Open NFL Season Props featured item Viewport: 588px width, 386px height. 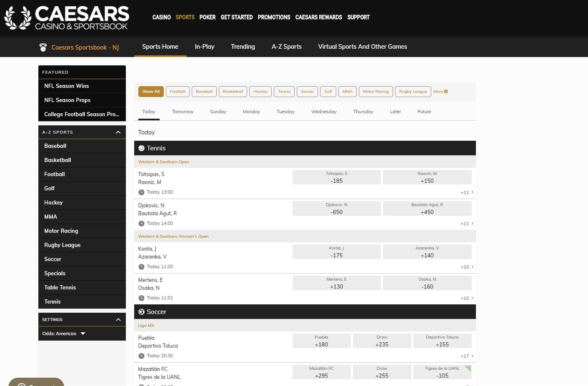[x=82, y=100]
